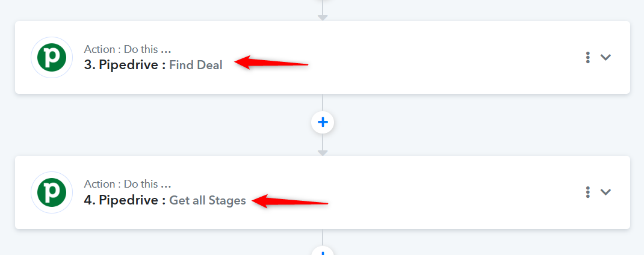Expand the Find Deal step with its chevron
The image size is (644, 255).
pyautogui.click(x=606, y=58)
